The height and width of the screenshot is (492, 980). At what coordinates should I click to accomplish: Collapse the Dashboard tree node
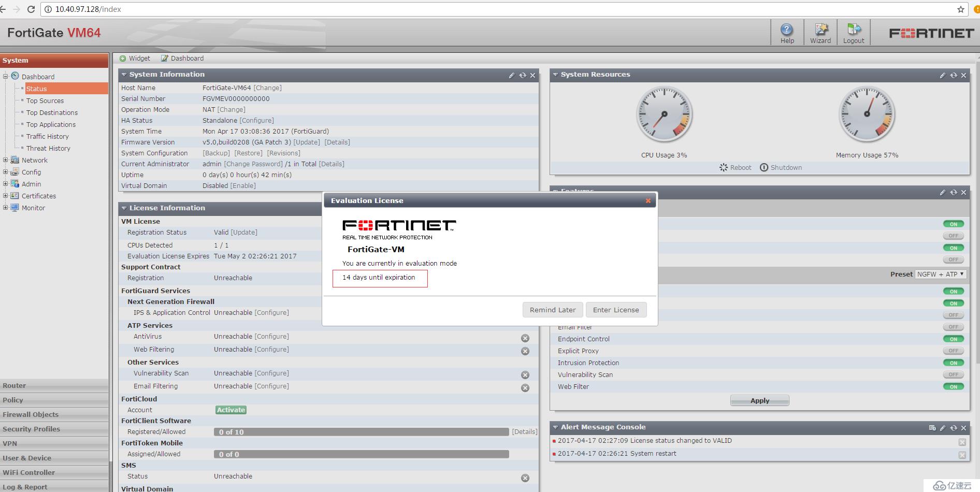tap(6, 76)
